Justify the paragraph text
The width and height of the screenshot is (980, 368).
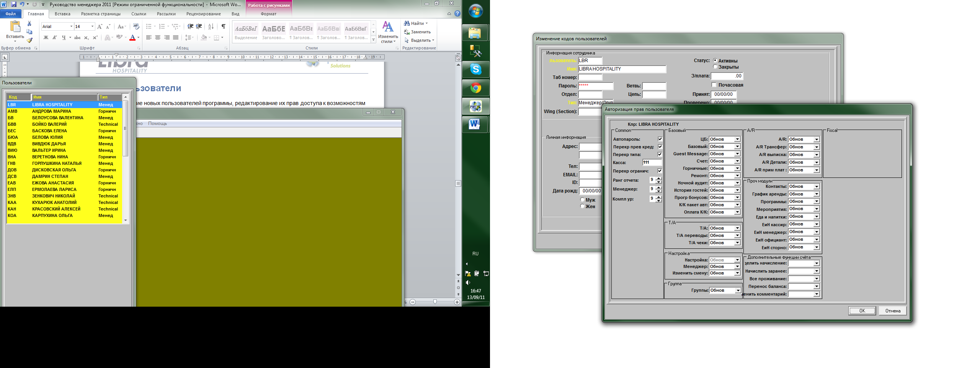pos(176,38)
